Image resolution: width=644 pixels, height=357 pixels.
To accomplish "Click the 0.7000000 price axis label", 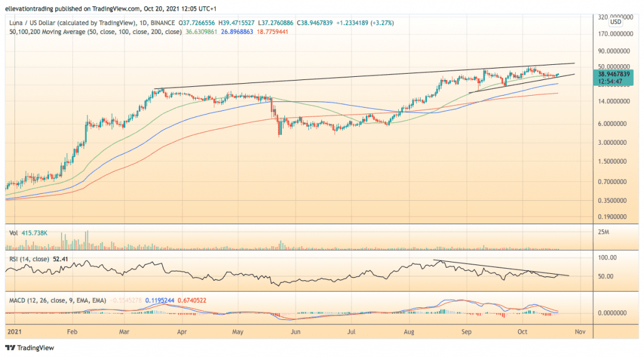I will [x=612, y=182].
